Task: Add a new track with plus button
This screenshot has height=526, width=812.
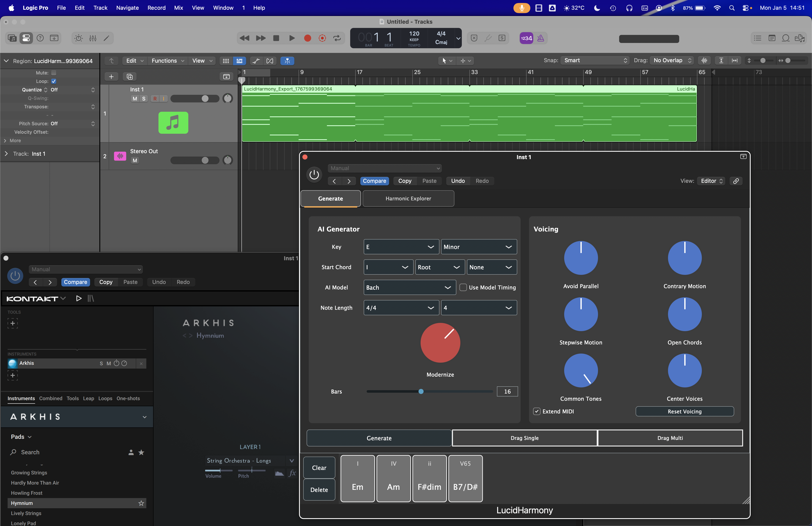Action: tap(111, 77)
